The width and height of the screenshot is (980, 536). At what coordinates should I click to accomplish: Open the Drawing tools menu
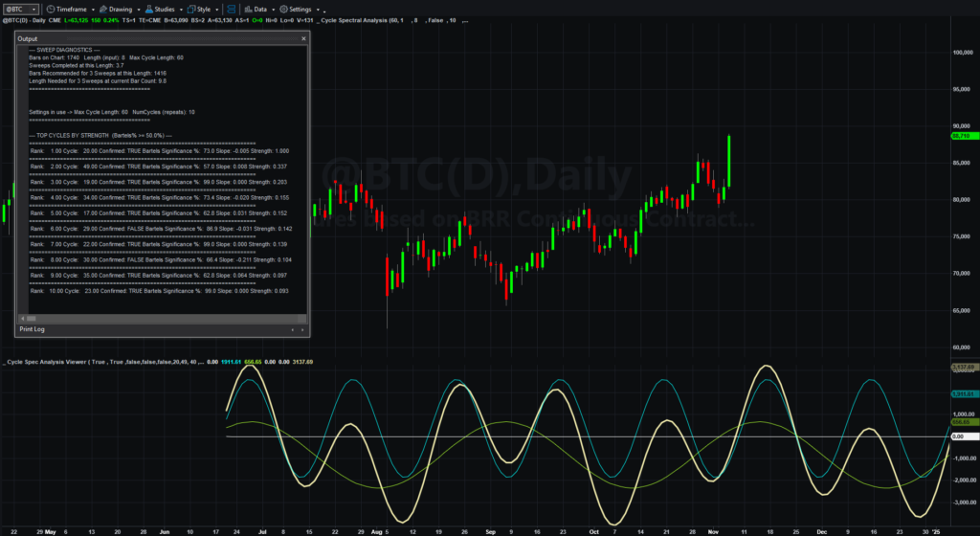coord(116,10)
